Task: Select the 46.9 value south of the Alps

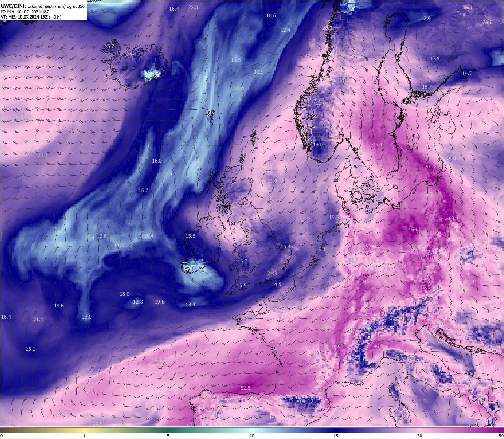Action: click(378, 346)
